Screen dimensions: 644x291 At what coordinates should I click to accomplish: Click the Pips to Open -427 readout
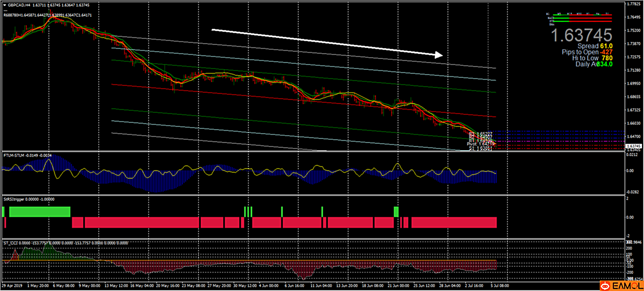click(587, 52)
